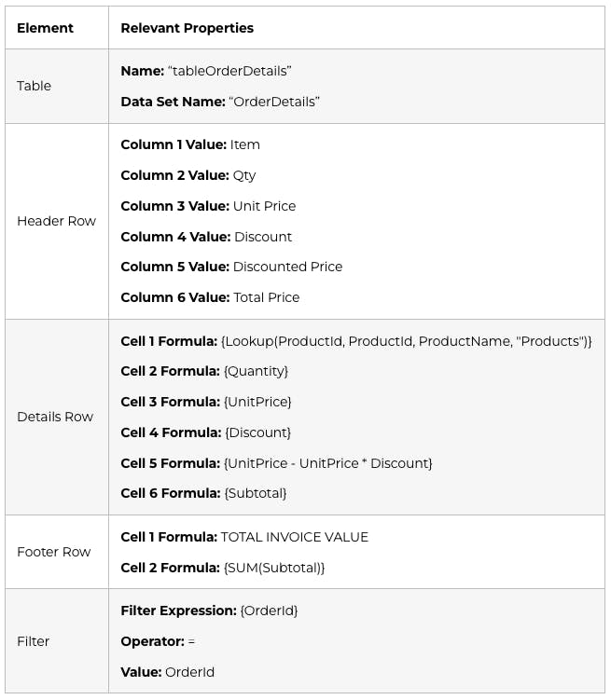
Task: Click the Data Set Name "OrderDetails" line
Action: (220, 102)
